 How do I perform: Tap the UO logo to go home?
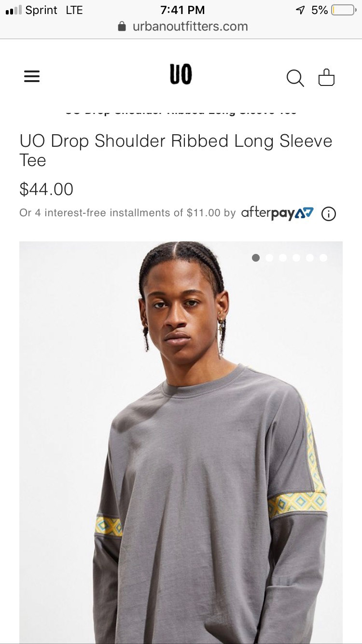click(x=181, y=75)
